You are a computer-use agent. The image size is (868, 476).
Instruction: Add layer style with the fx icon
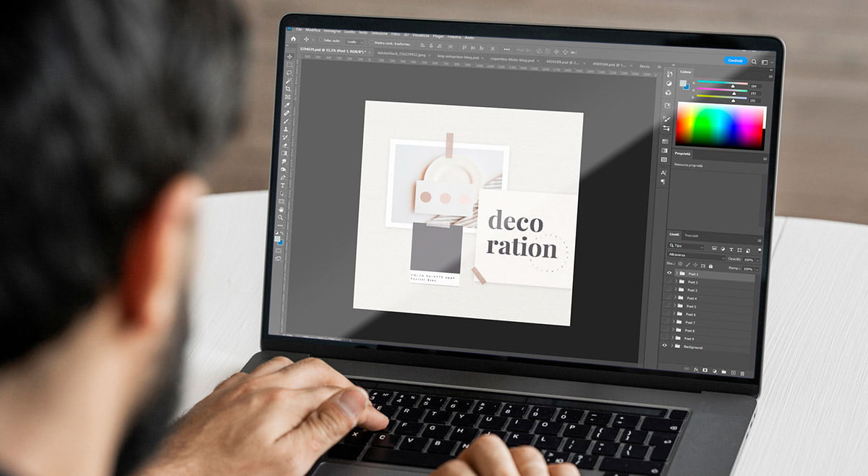click(x=696, y=369)
